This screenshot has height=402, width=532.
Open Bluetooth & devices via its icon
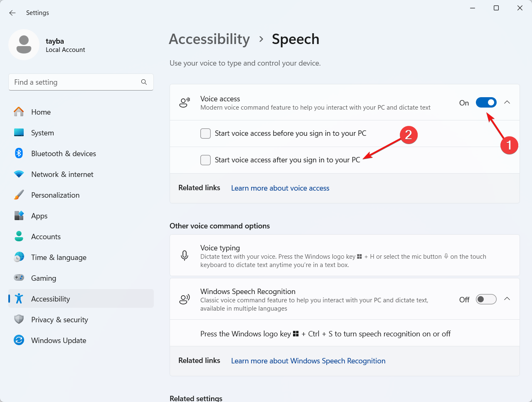coord(19,153)
